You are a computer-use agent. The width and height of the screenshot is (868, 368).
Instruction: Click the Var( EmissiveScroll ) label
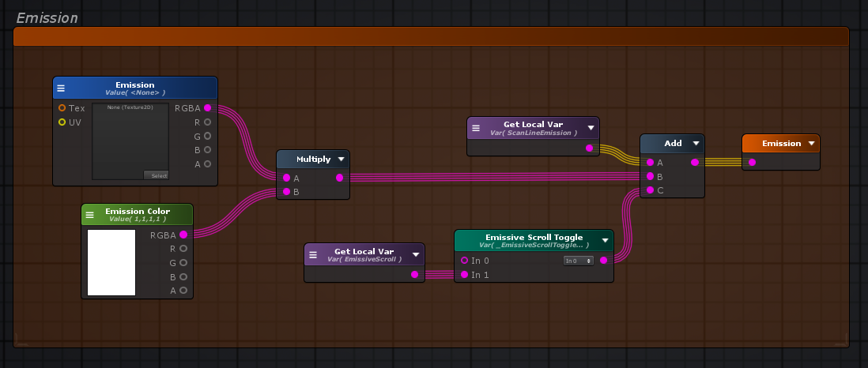point(364,259)
